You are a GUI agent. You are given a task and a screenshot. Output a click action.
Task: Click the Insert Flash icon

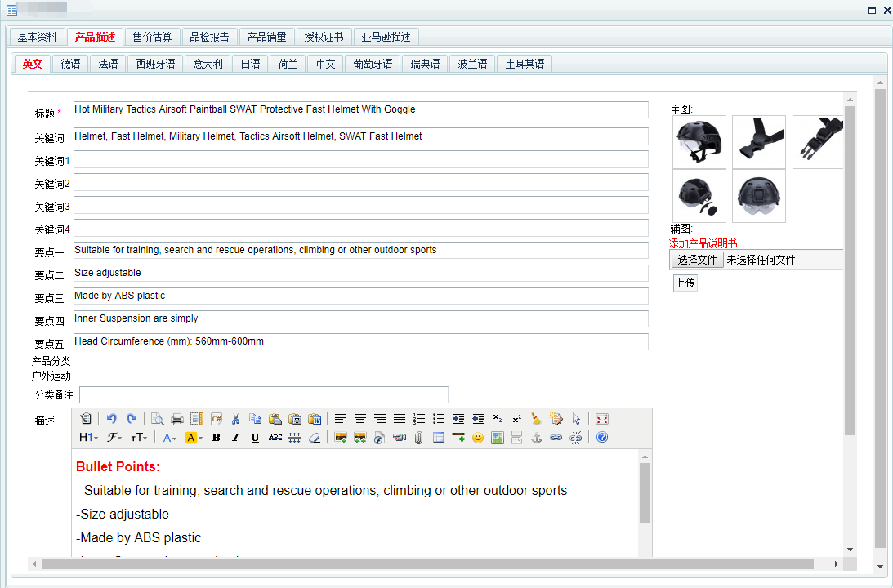pyautogui.click(x=379, y=437)
